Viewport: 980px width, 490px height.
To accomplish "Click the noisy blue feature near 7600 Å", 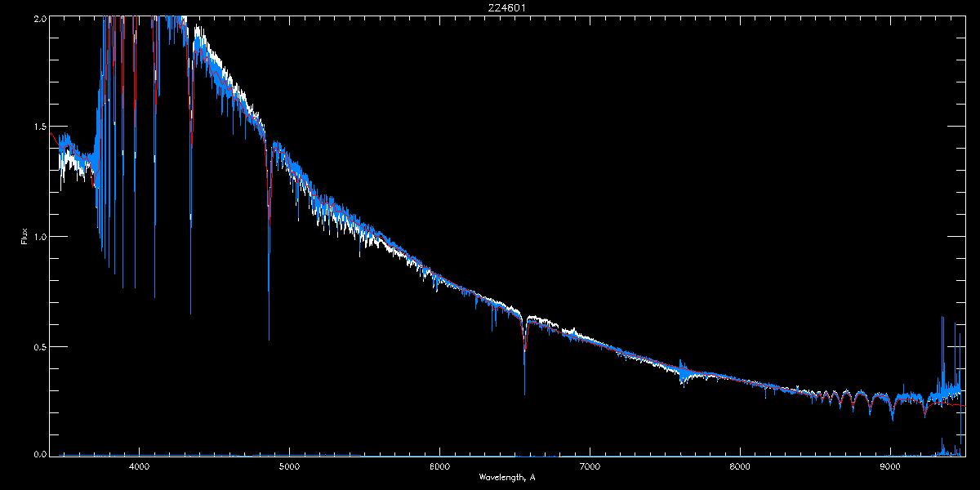I will point(683,372).
